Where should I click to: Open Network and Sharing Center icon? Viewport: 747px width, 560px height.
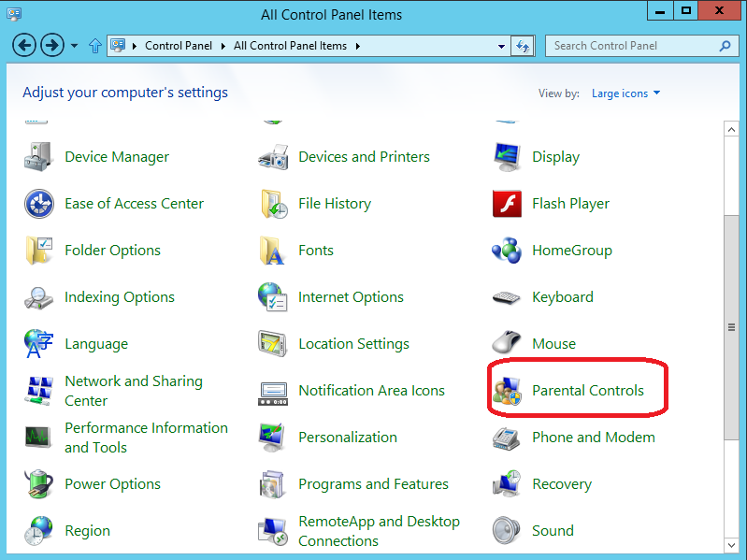pyautogui.click(x=38, y=391)
